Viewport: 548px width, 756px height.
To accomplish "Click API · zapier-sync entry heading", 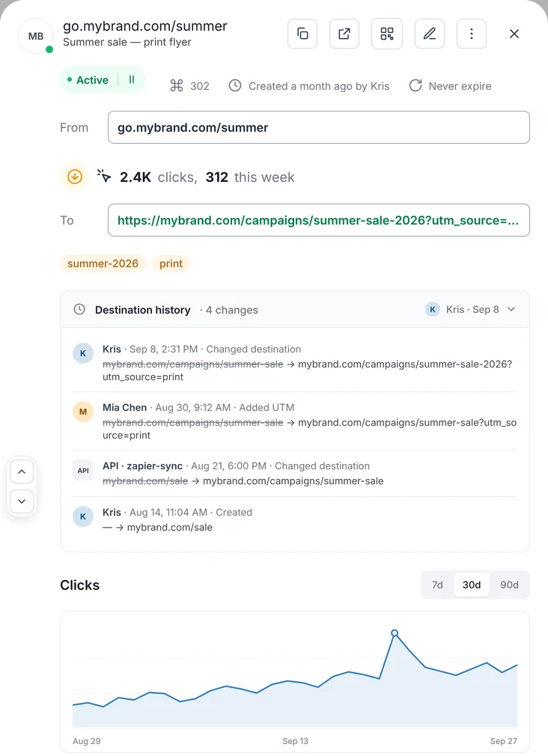I will [237, 466].
